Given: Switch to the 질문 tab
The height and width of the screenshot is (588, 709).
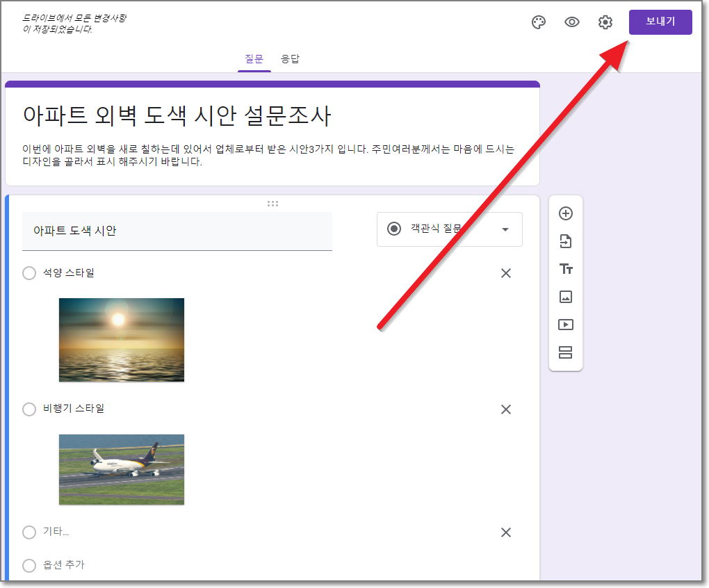Looking at the screenshot, I should pyautogui.click(x=254, y=59).
